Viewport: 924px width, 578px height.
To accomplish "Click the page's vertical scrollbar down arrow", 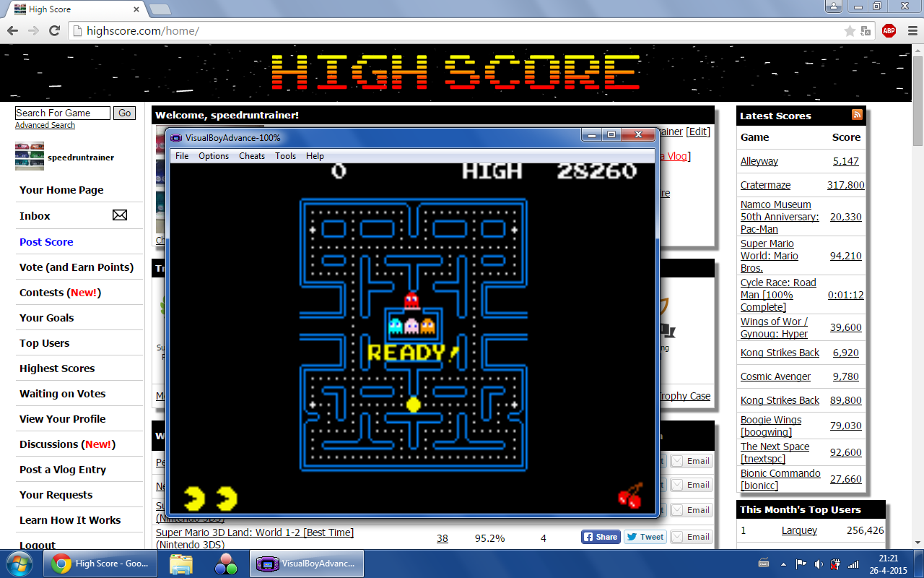I will pyautogui.click(x=918, y=543).
